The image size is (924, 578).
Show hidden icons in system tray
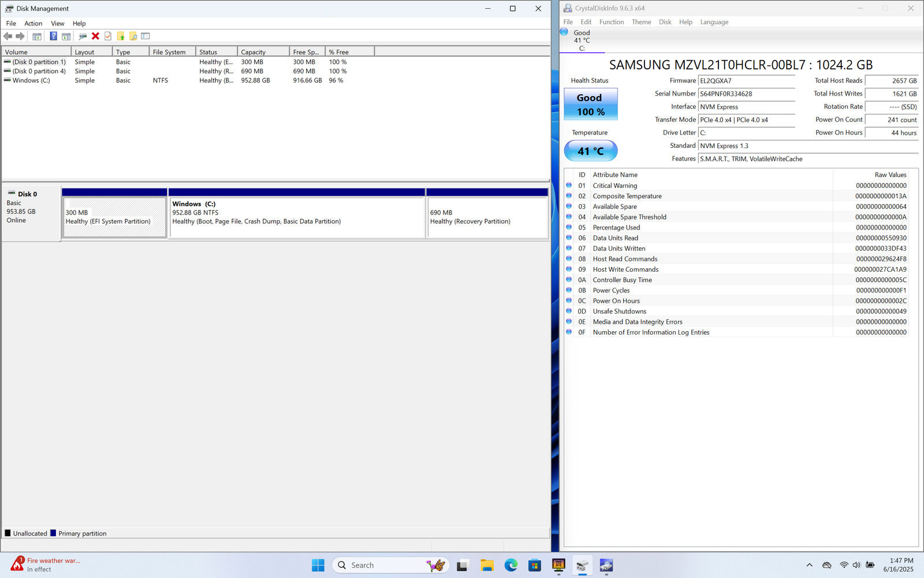pyautogui.click(x=809, y=565)
